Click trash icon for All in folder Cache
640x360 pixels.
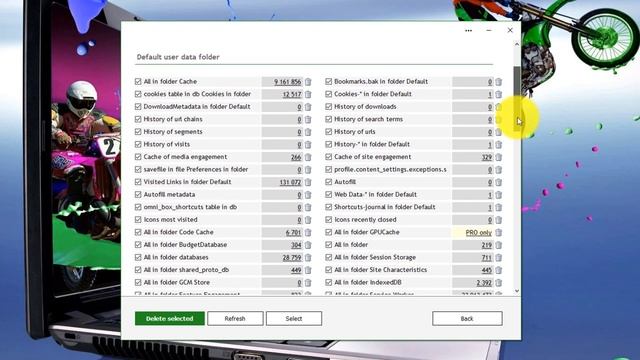pyautogui.click(x=308, y=82)
